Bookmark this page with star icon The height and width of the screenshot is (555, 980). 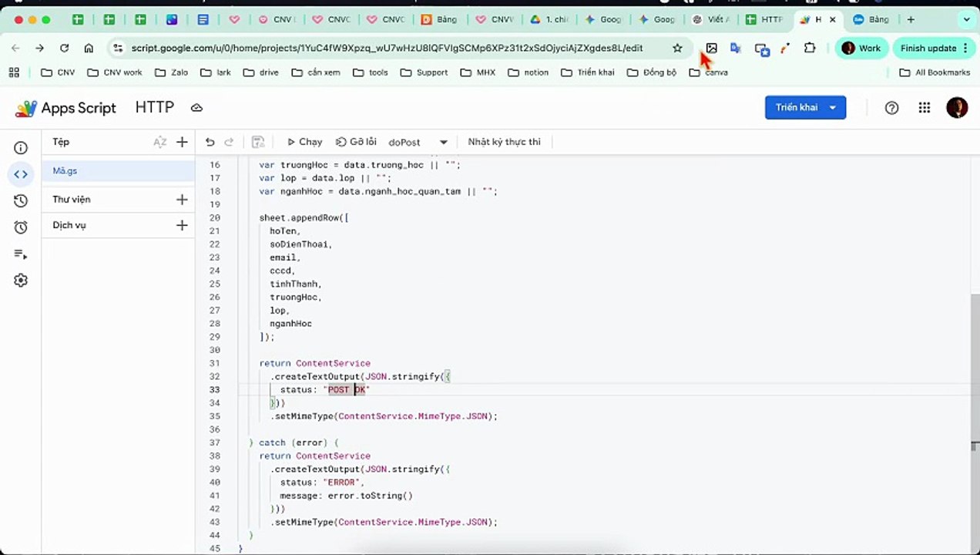tap(677, 48)
